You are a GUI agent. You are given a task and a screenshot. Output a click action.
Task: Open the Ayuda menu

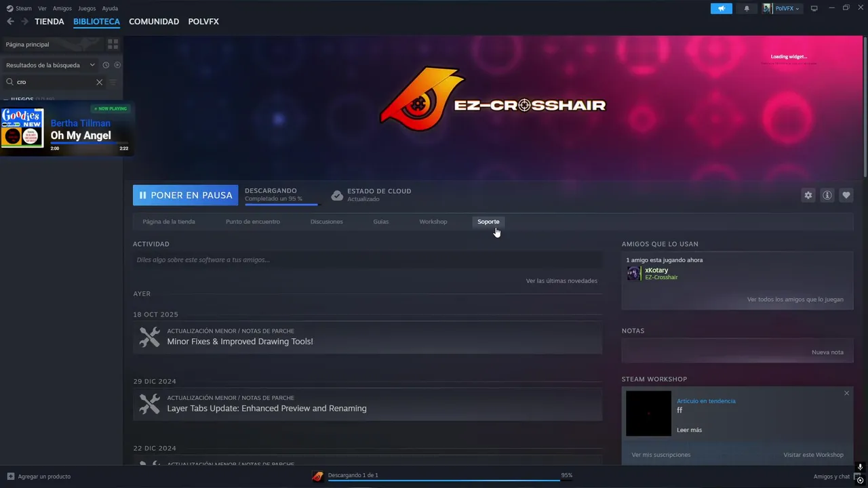[x=110, y=8]
